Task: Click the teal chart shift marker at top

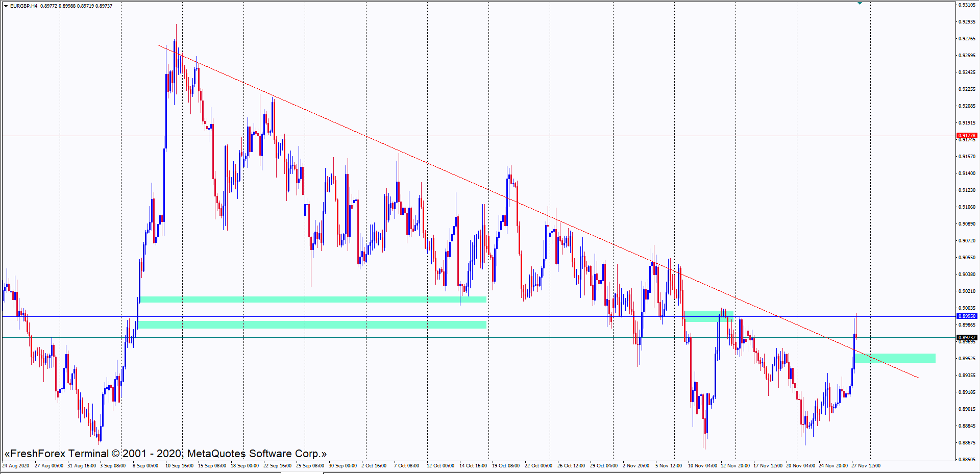Action: coord(860,3)
